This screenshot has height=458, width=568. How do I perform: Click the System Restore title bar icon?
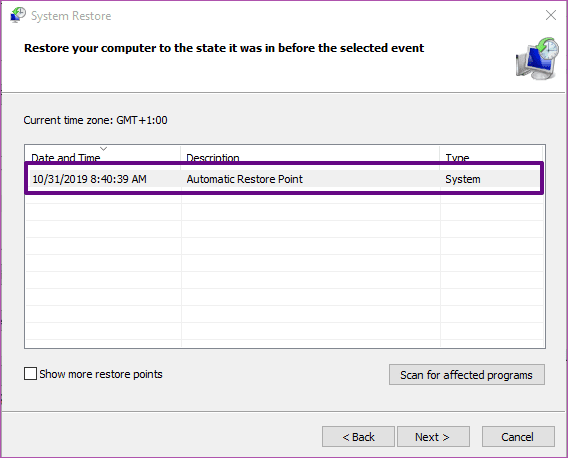[18, 15]
